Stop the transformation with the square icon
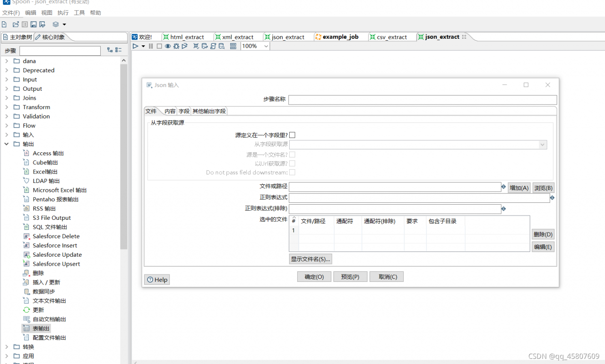Image resolution: width=605 pixels, height=364 pixels. pyautogui.click(x=159, y=46)
